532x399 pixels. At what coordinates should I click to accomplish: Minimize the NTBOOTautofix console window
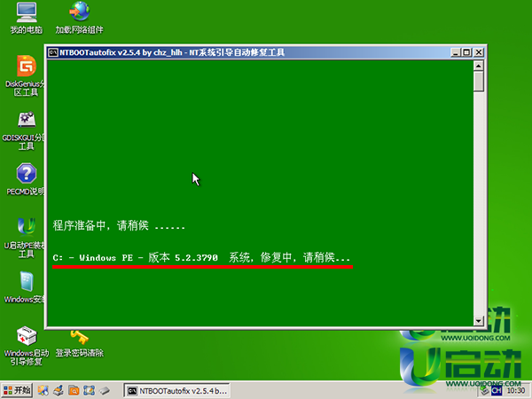(456, 52)
